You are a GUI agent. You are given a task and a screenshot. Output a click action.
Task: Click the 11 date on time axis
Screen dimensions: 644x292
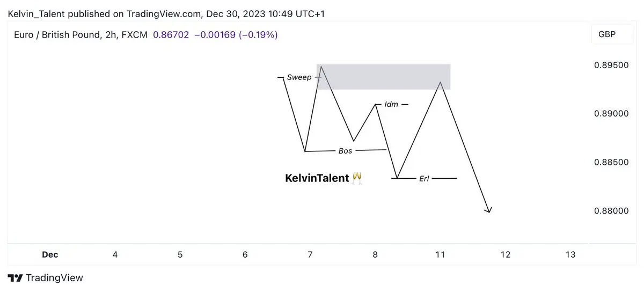point(440,254)
